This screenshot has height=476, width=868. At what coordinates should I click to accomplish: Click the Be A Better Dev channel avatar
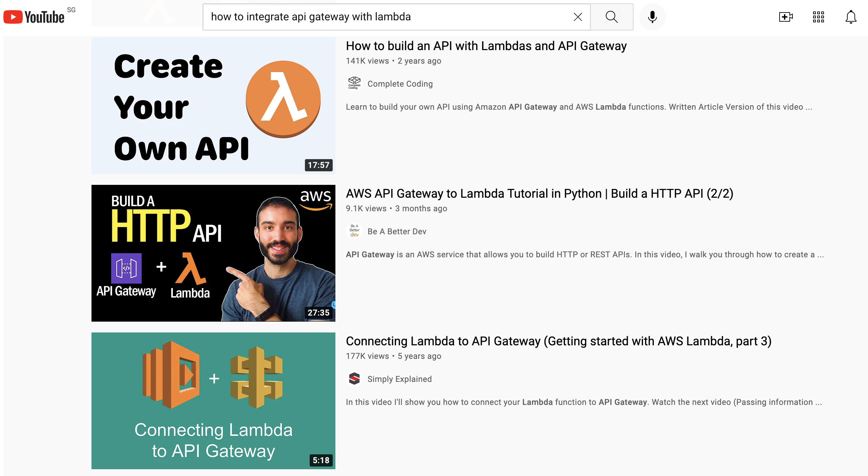(x=354, y=231)
